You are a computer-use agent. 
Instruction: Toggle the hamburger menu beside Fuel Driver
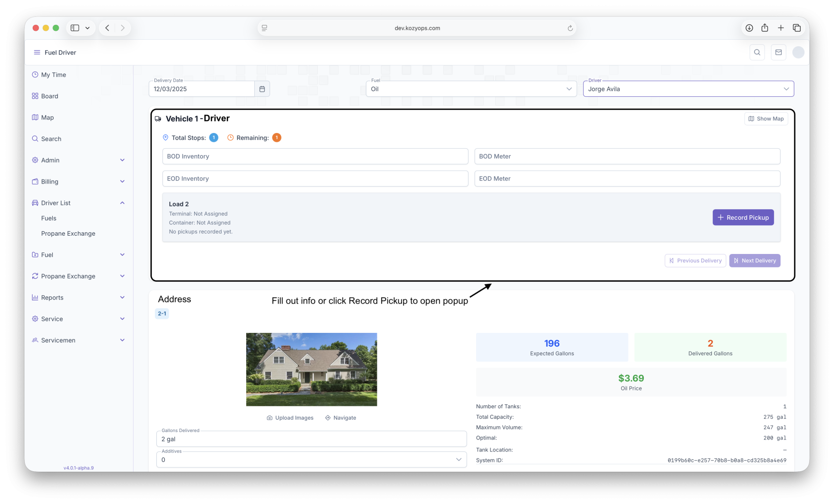(x=37, y=53)
